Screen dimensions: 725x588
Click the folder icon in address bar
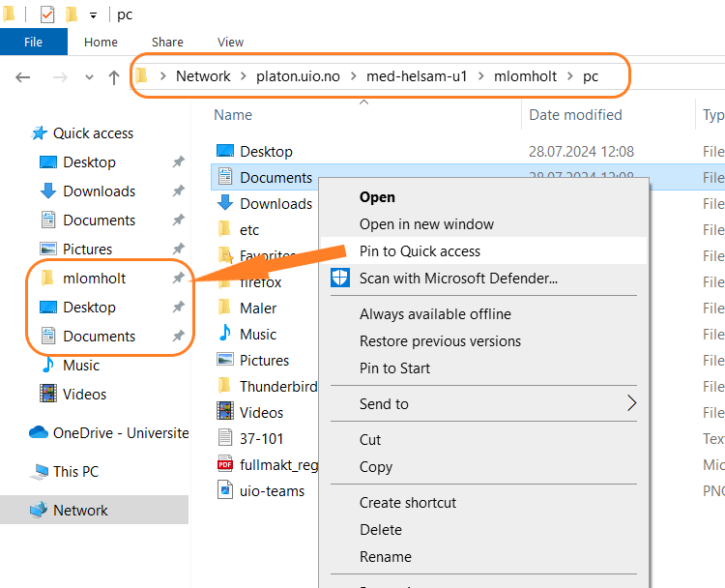[x=142, y=75]
